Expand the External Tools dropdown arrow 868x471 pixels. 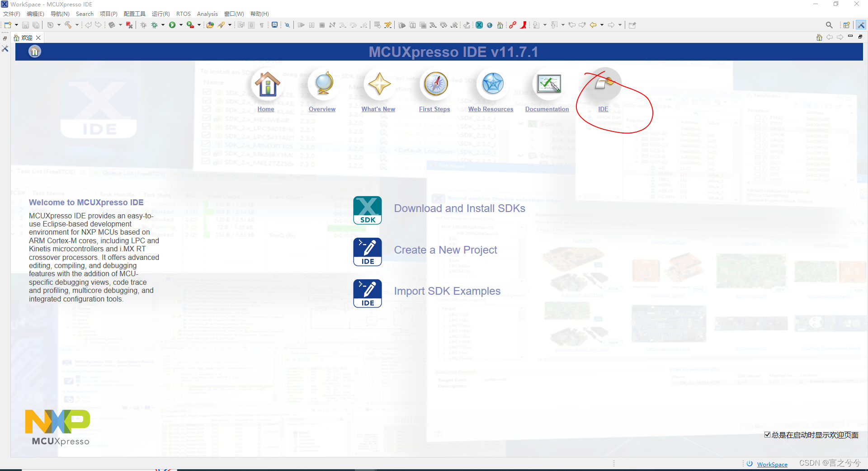pos(199,25)
